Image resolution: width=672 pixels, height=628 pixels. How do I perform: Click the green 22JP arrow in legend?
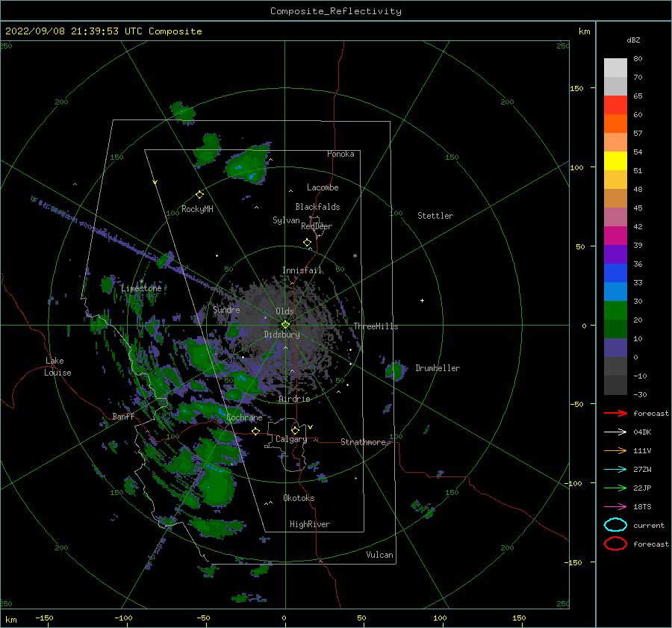coord(615,488)
